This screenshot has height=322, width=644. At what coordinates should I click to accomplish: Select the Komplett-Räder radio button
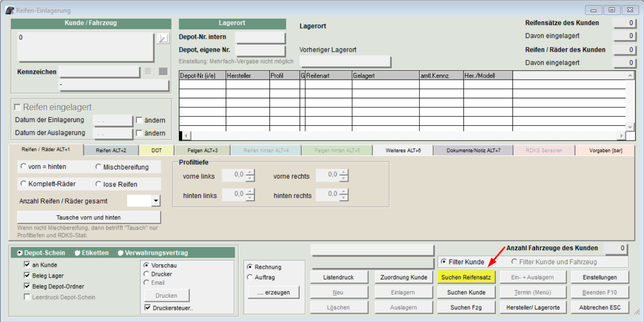point(24,184)
